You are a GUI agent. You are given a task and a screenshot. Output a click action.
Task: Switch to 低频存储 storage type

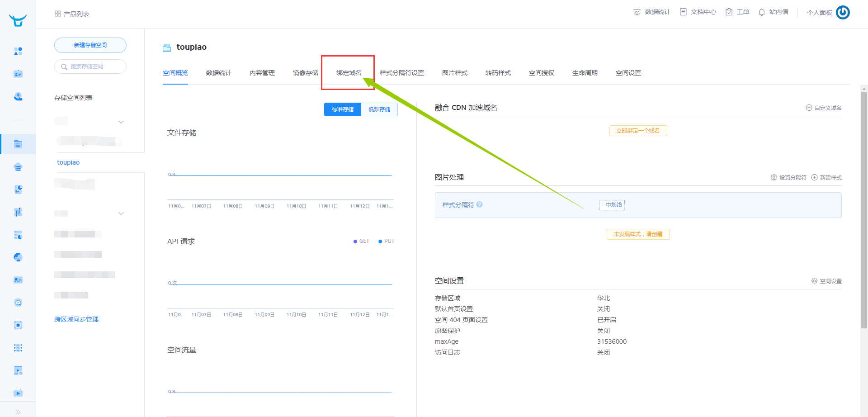click(379, 109)
